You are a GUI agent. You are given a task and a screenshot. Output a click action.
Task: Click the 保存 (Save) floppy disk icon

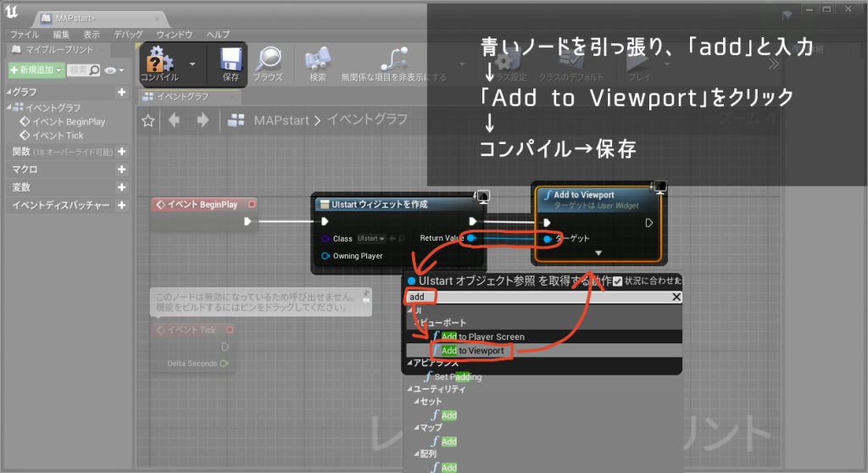(x=231, y=62)
